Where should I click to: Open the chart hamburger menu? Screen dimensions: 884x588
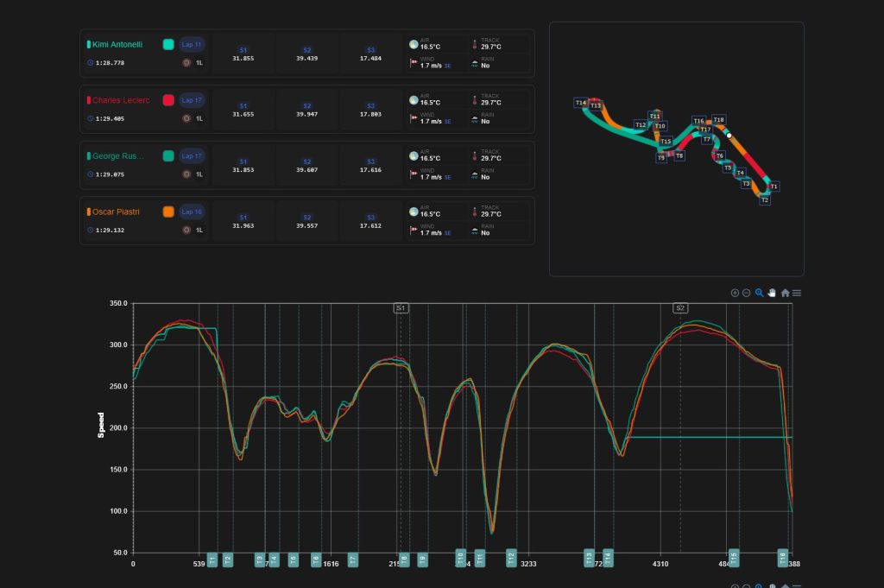click(x=797, y=294)
